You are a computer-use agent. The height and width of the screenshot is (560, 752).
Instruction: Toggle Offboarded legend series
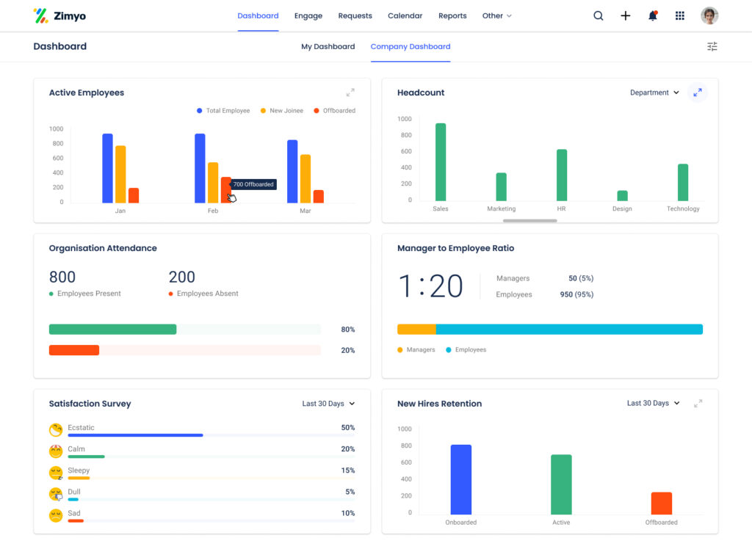[334, 111]
